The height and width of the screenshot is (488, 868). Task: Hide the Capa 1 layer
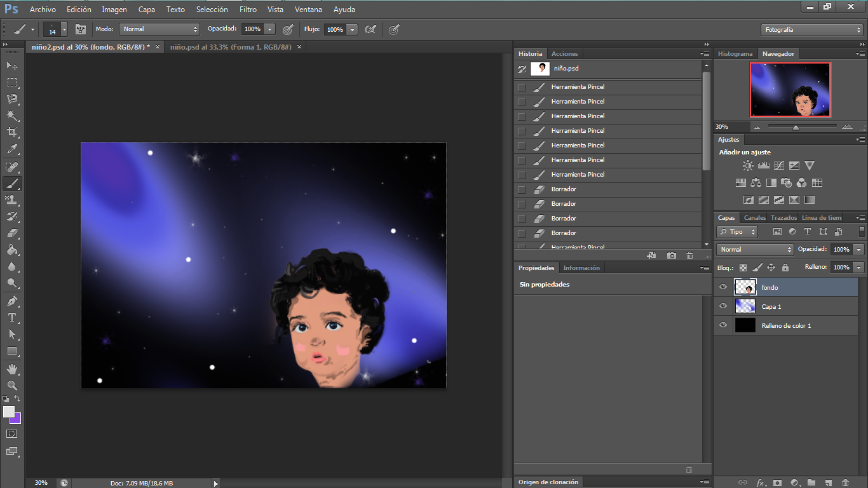point(722,306)
